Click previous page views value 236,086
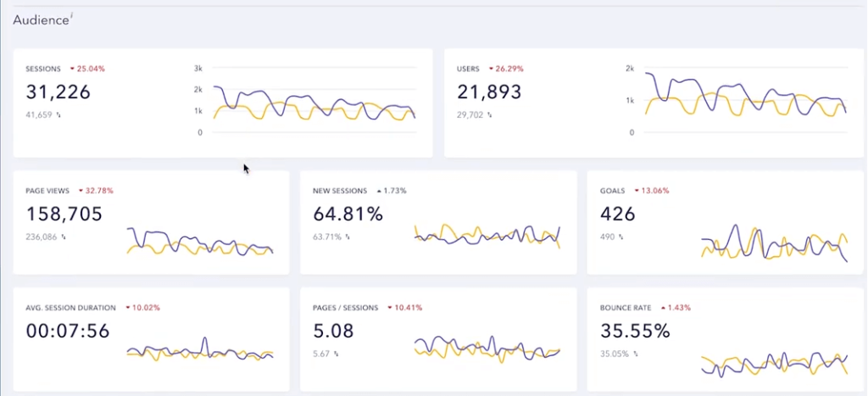Screen dimensions: 868x396 [x=41, y=237]
